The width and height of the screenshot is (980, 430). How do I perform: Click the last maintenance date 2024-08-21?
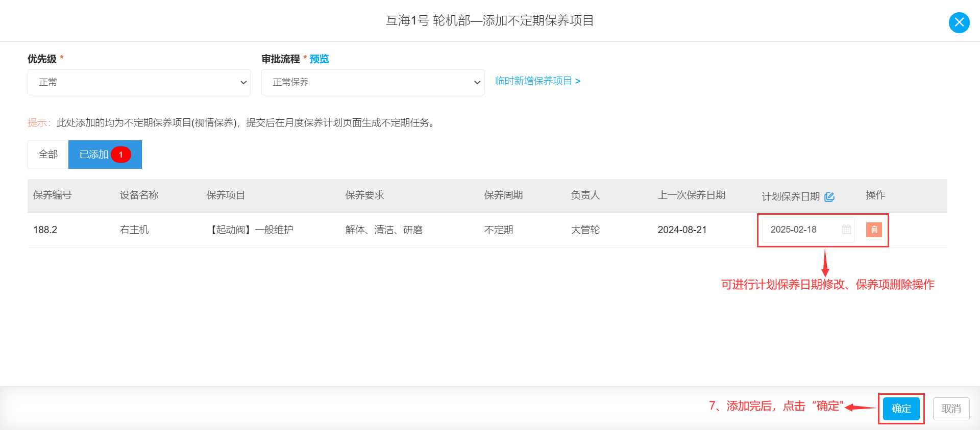point(682,230)
